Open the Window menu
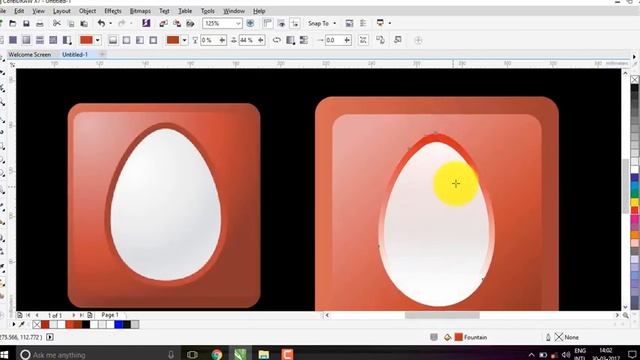Image resolution: width=640 pixels, height=360 pixels. click(234, 11)
